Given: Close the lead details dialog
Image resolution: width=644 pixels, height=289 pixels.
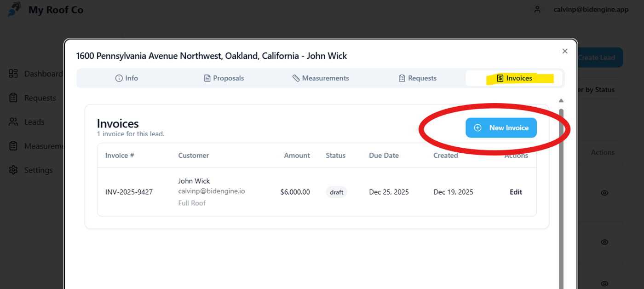Looking at the screenshot, I should tap(565, 51).
